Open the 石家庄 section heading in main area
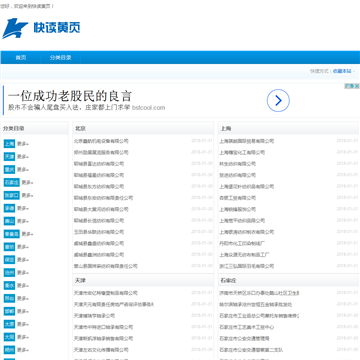 click(x=228, y=281)
